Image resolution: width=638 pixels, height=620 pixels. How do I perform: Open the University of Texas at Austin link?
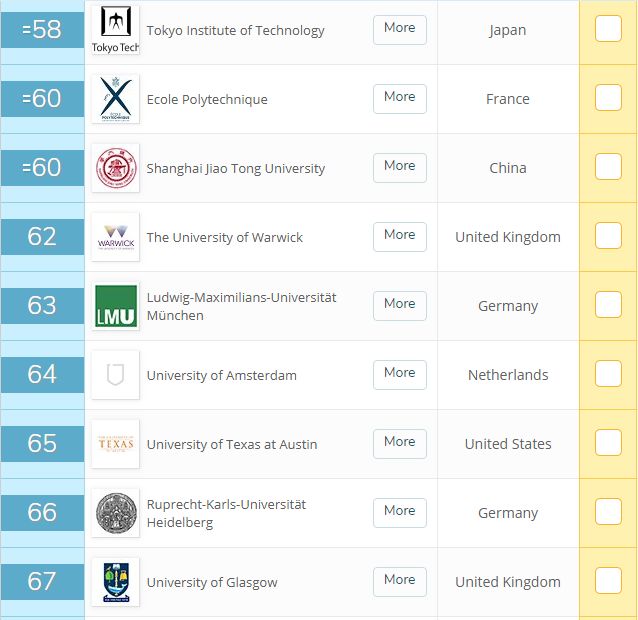232,444
